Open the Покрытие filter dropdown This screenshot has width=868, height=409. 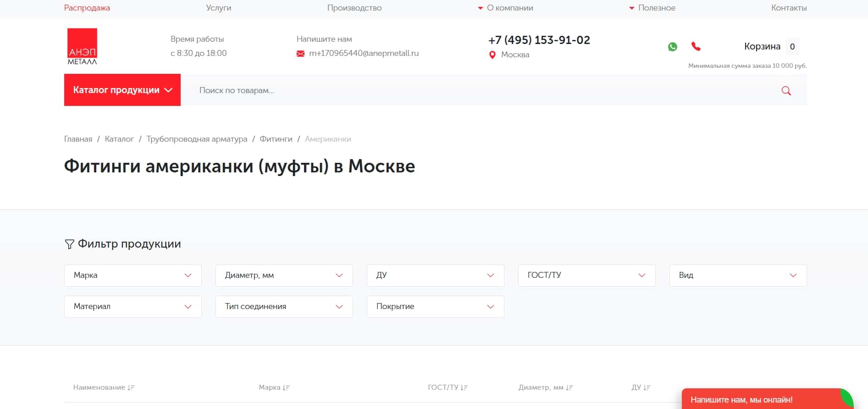click(436, 307)
